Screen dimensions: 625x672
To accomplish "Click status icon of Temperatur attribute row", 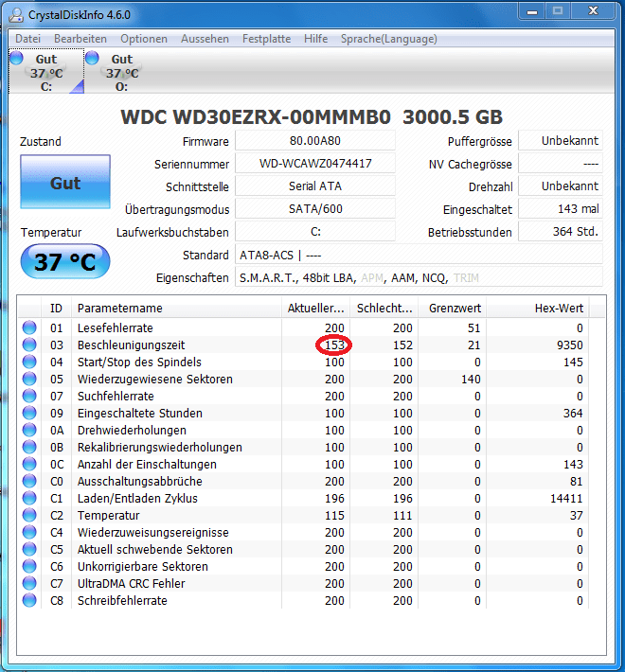I will (x=29, y=516).
